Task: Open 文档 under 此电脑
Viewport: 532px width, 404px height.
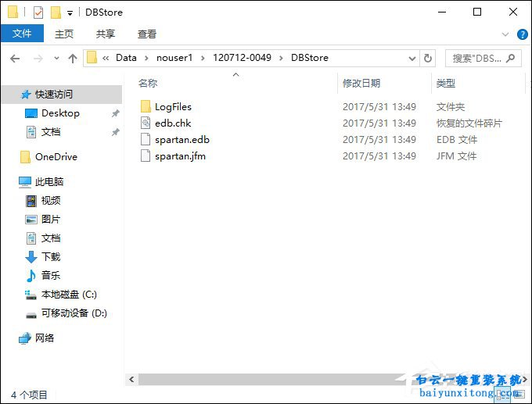Action: click(51, 238)
